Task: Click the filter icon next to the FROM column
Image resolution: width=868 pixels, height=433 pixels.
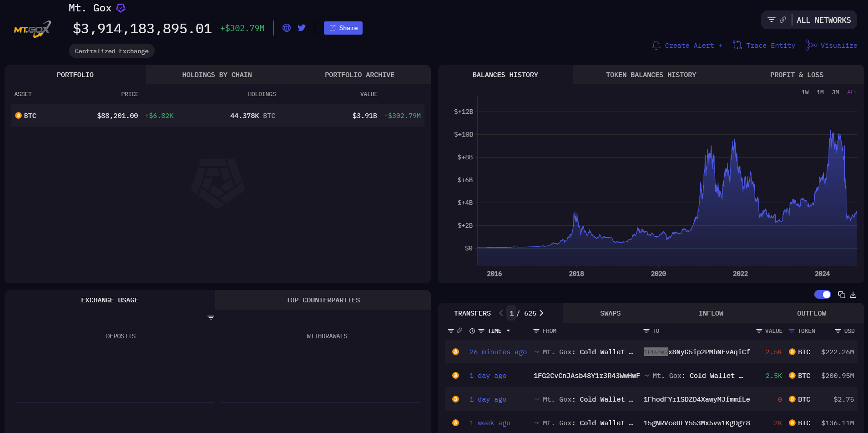Action: tap(536, 331)
